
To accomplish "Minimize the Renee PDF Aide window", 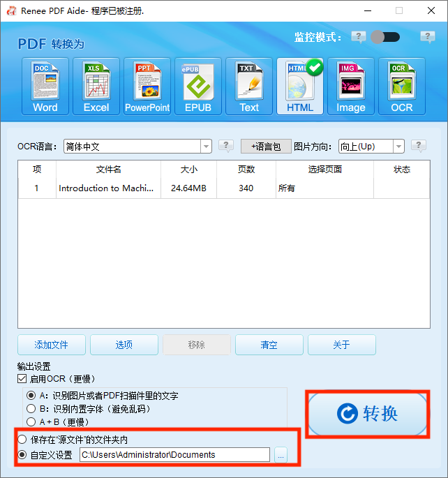I will [x=368, y=10].
